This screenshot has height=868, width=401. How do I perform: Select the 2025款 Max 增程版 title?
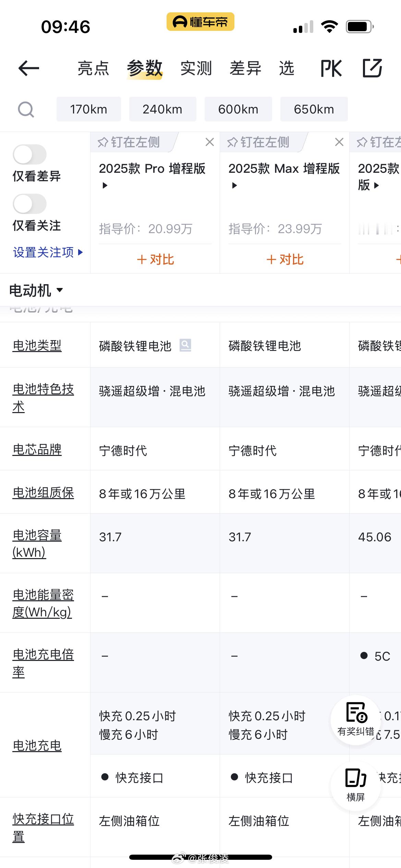coord(284,169)
